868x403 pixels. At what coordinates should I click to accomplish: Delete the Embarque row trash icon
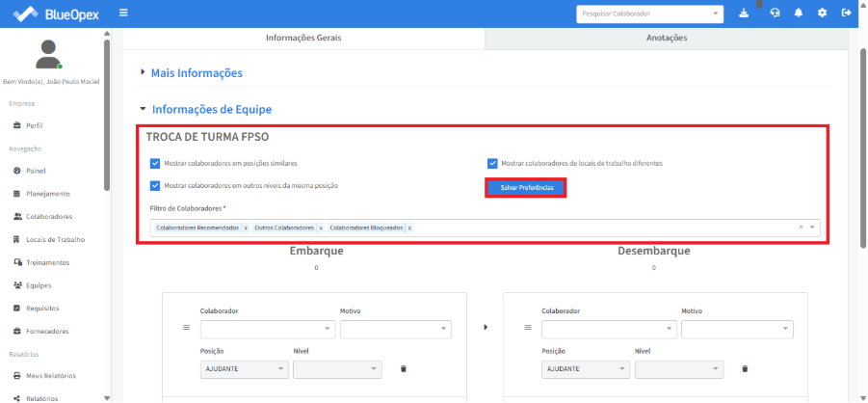point(403,368)
